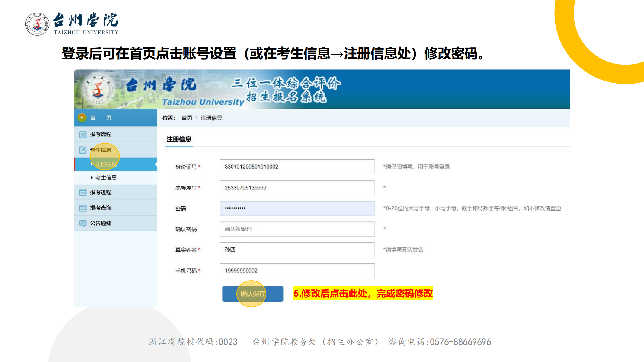Click the password rules hint text
This screenshot has height=362, width=644.
(x=472, y=208)
